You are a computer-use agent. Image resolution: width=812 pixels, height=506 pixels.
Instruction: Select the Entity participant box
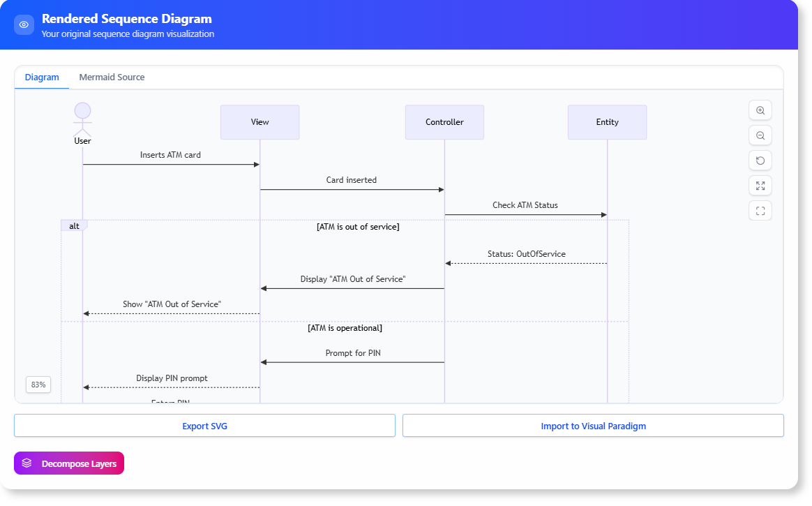click(x=607, y=122)
